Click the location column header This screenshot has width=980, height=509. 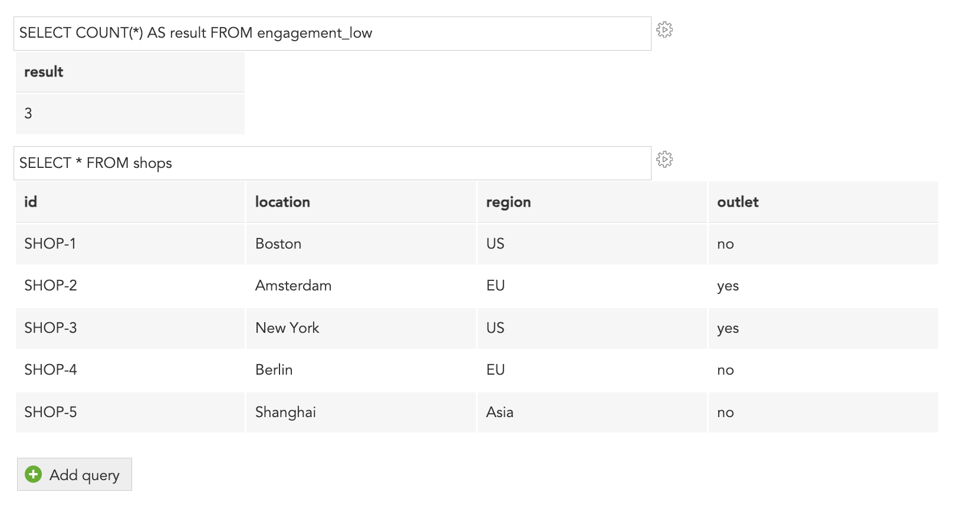361,202
